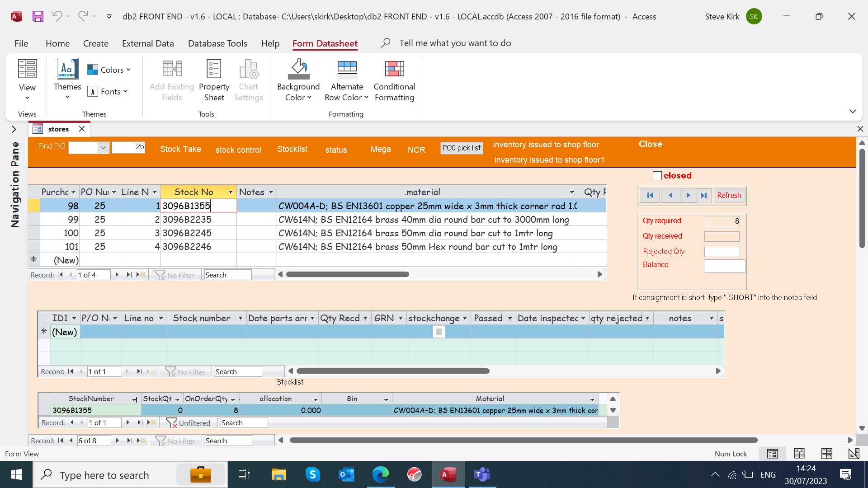Open the theme Colors dropdown
This screenshot has height=488, width=868.
(x=109, y=70)
